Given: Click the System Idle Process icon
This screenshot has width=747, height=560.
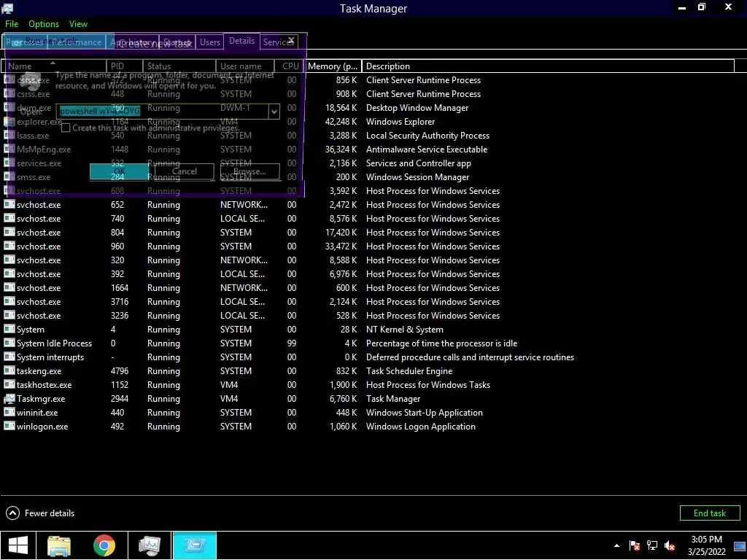Looking at the screenshot, I should pos(9,343).
